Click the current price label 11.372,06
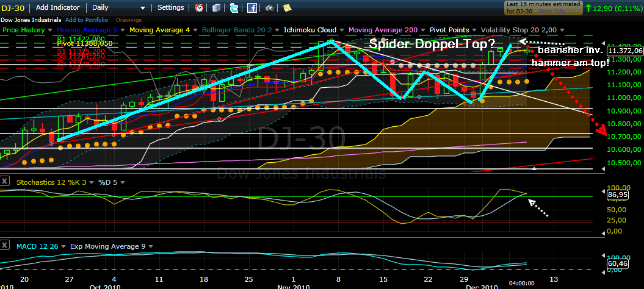The width and height of the screenshot is (644, 289). [x=624, y=51]
